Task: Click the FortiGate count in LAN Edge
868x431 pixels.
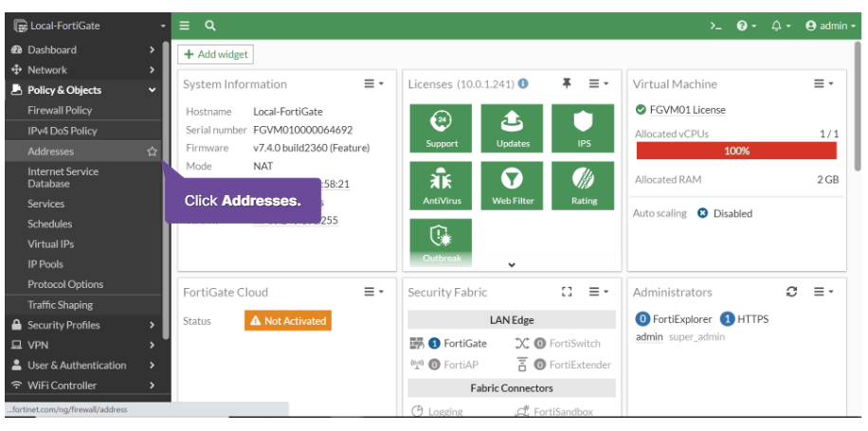Action: (x=434, y=344)
